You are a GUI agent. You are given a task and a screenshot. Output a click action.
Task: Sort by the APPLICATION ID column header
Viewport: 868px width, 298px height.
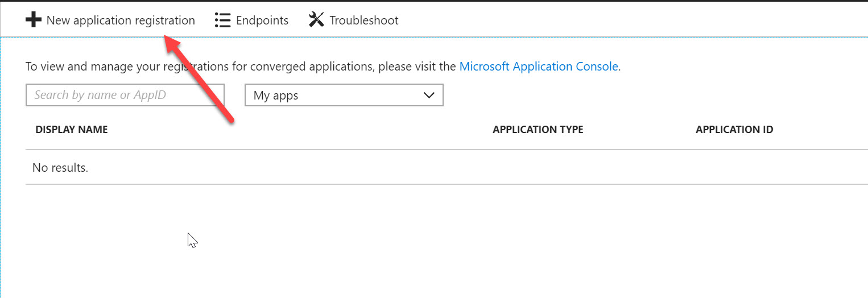734,130
